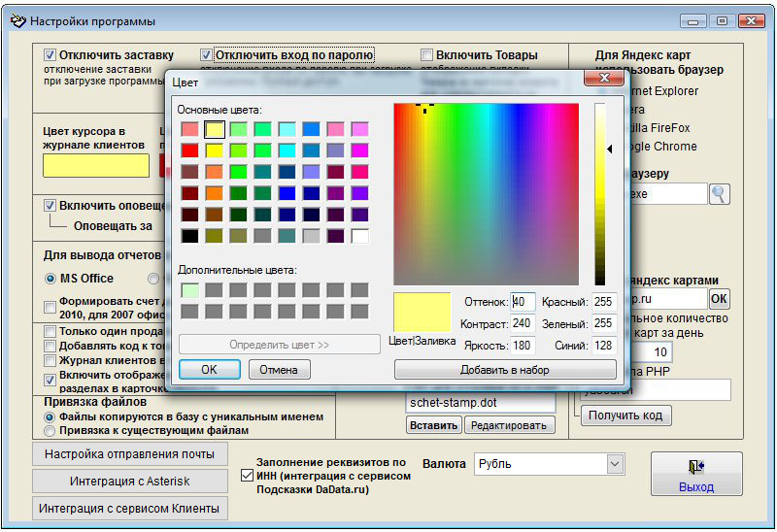
Task: Click the luminance slider arrow marker
Action: click(610, 149)
